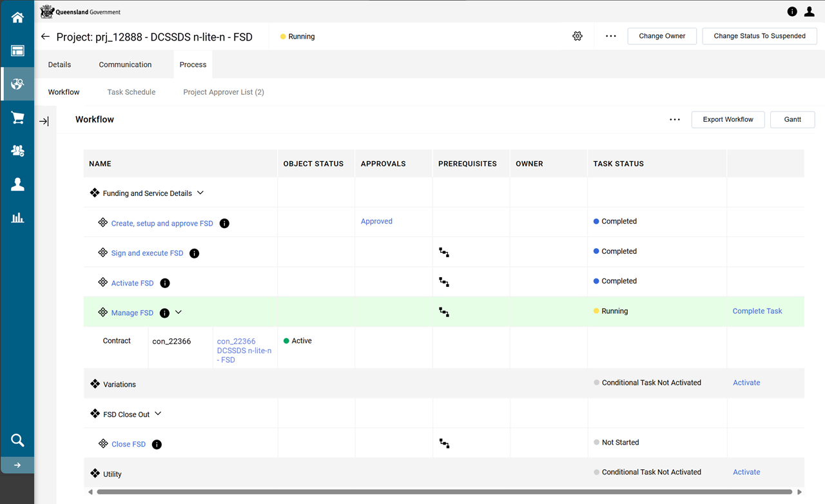The width and height of the screenshot is (825, 504).
Task: Click the user profile icon top right
Action: click(810, 12)
